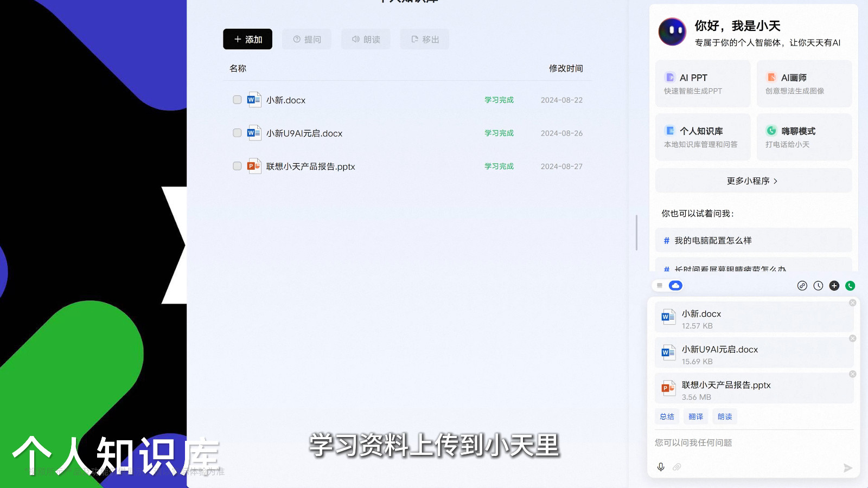868x488 pixels.
Task: Click the paperclip attachment icon
Action: 676,467
